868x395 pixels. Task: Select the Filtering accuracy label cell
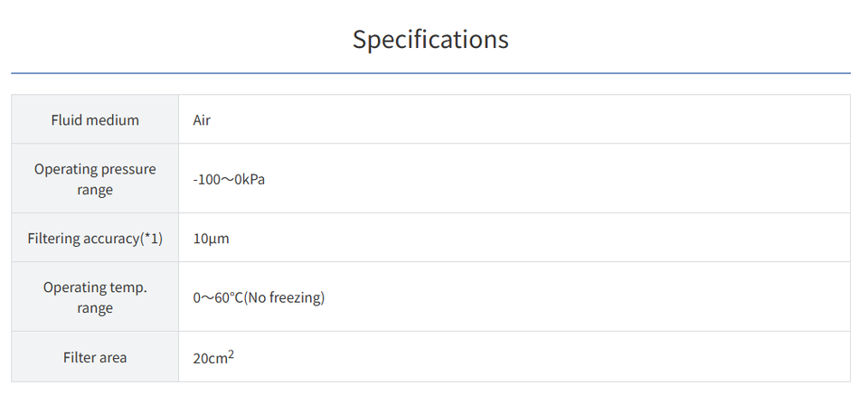95,239
